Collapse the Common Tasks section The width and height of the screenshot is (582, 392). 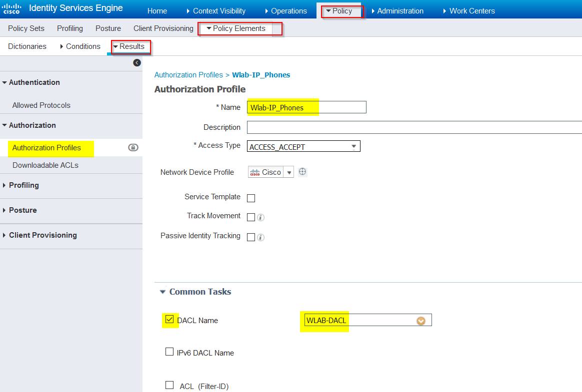point(162,292)
